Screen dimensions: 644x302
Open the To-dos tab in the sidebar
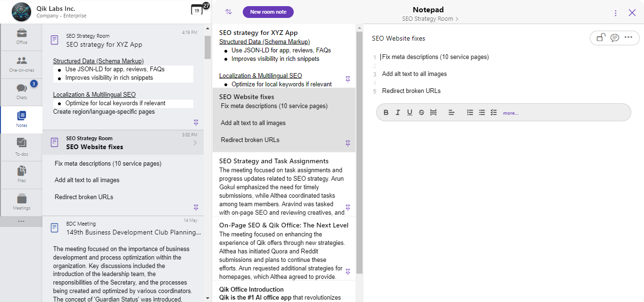(x=21, y=147)
